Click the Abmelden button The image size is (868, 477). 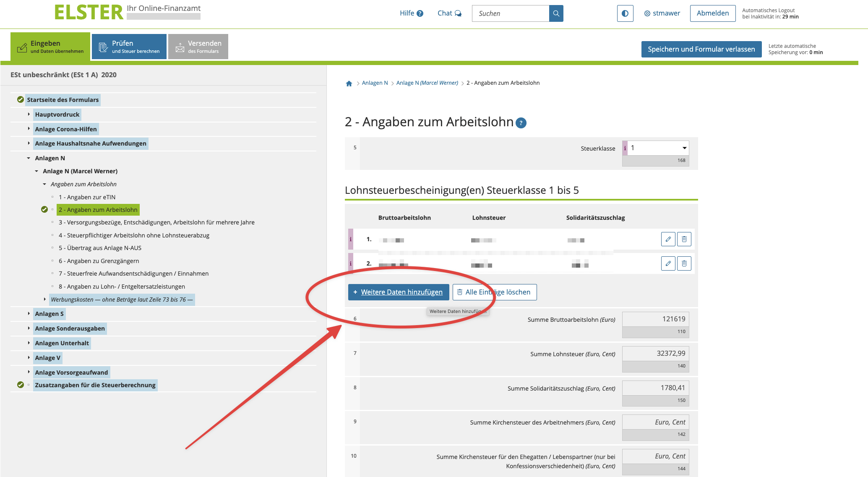click(713, 13)
